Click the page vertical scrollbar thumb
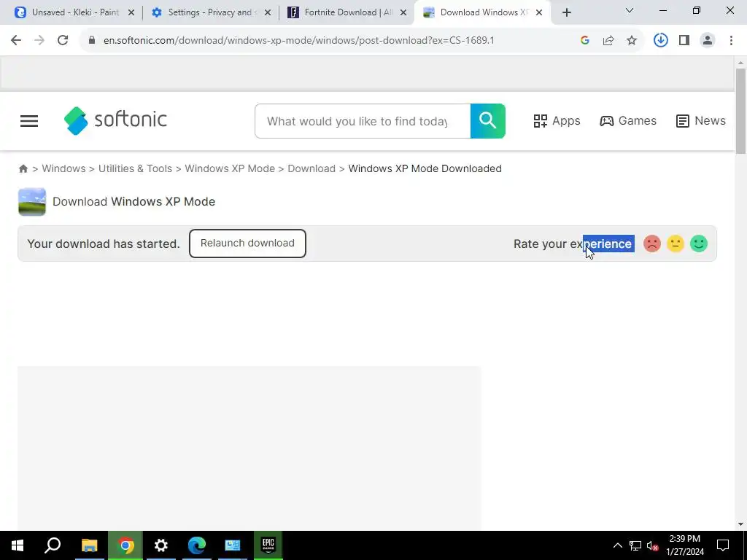The width and height of the screenshot is (747, 560). 740,111
